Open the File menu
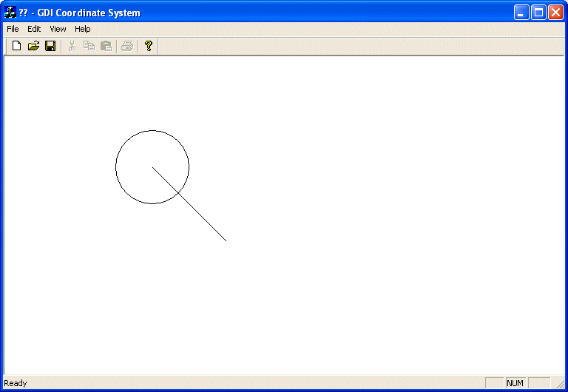This screenshot has height=392, width=568. [13, 29]
